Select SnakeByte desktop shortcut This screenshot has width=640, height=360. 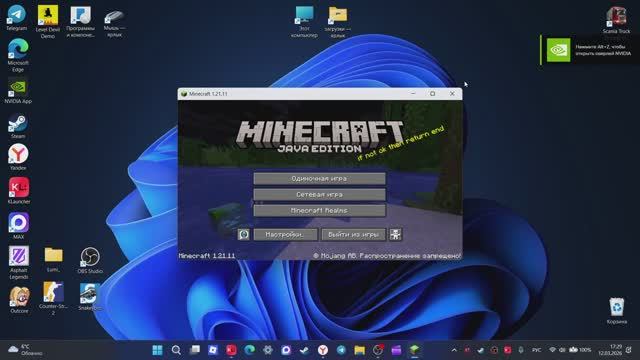click(89, 297)
